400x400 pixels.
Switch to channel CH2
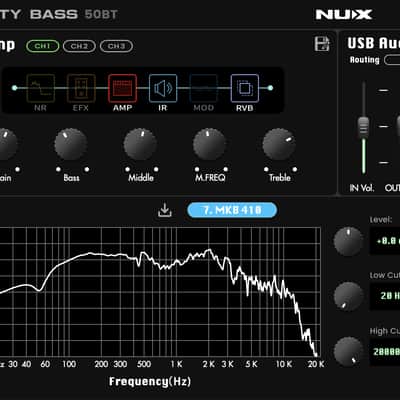(x=79, y=46)
